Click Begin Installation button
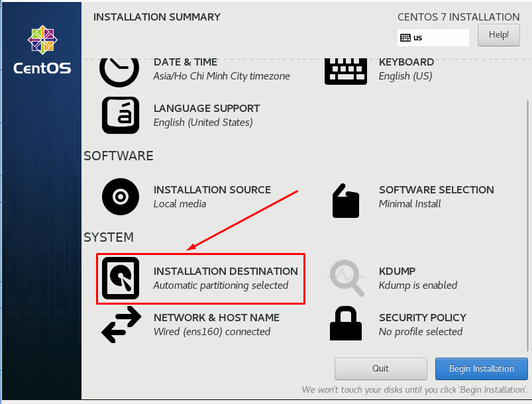The width and height of the screenshot is (532, 404). (482, 369)
